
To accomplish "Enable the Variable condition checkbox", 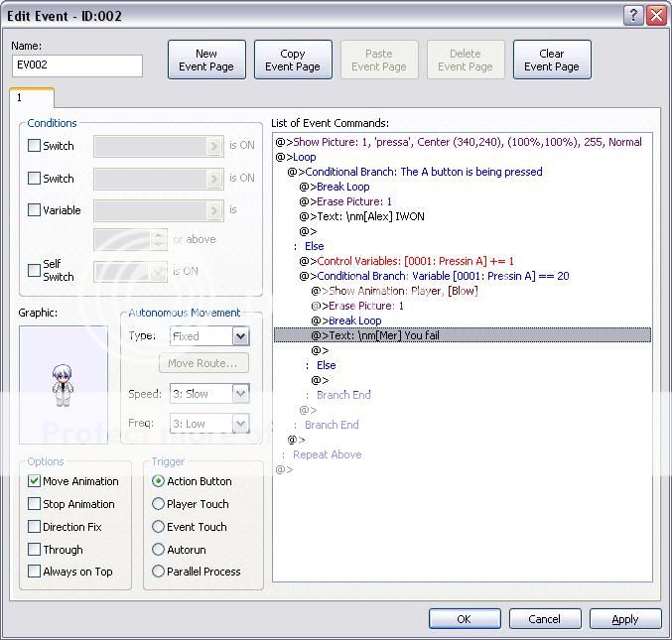I will 35,210.
